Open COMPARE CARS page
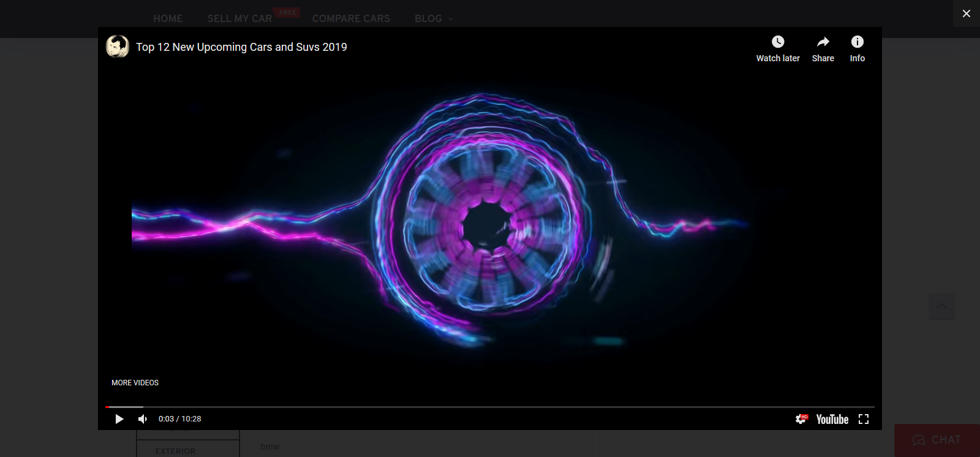The image size is (980, 457). coord(351,19)
